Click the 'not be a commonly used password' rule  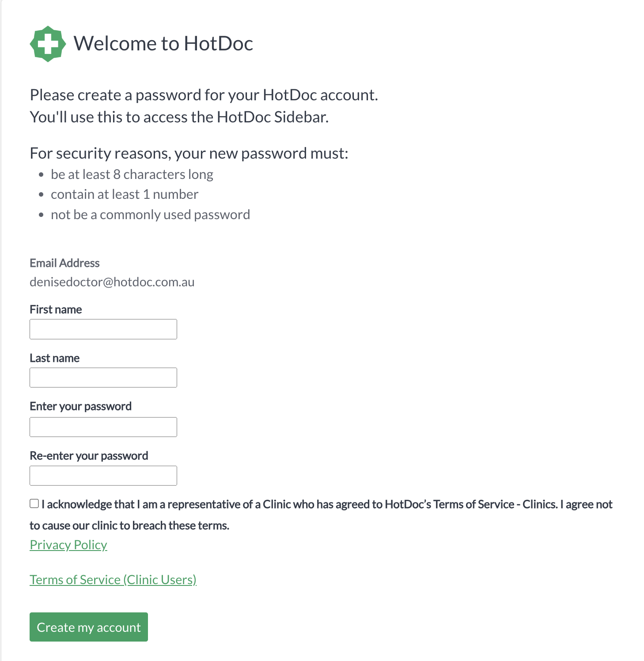(x=151, y=215)
